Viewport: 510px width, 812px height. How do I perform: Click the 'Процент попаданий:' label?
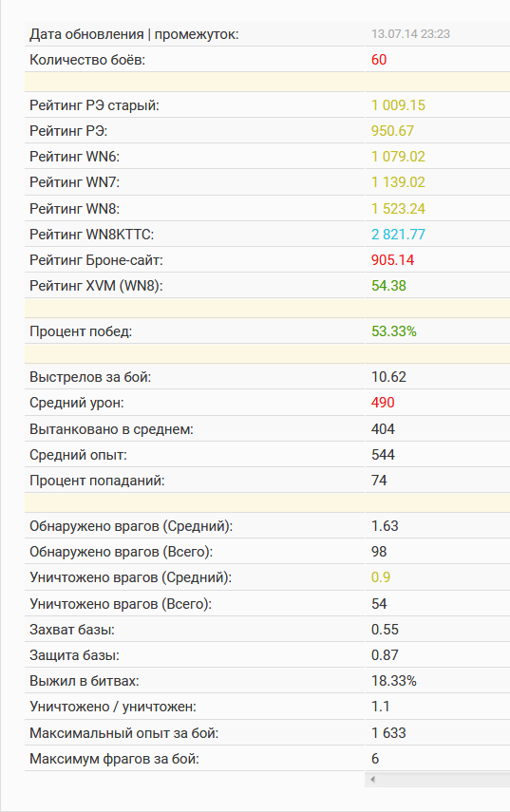(x=97, y=481)
